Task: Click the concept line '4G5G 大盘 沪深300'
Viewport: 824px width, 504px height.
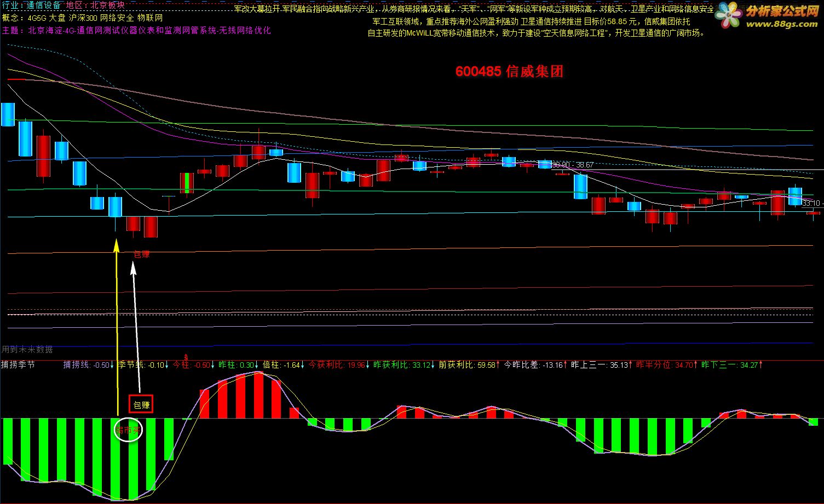Action: pyautogui.click(x=64, y=18)
